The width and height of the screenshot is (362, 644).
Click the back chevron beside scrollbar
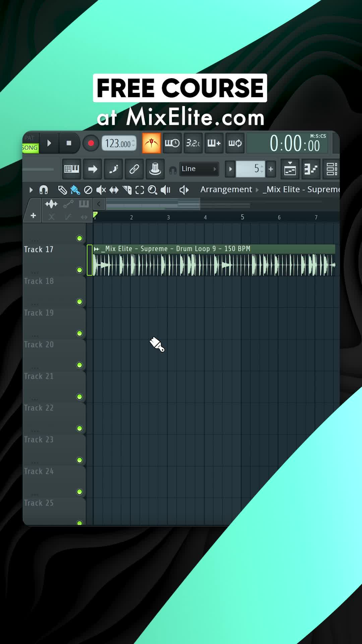point(99,204)
